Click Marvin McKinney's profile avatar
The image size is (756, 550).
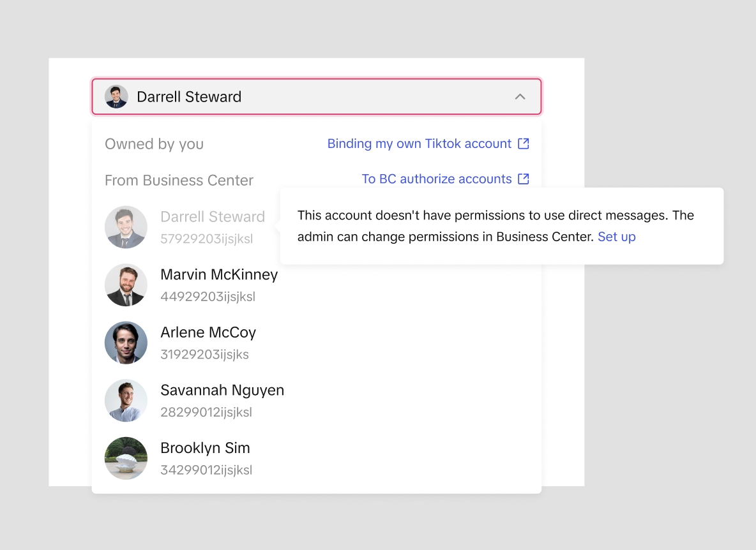point(126,285)
